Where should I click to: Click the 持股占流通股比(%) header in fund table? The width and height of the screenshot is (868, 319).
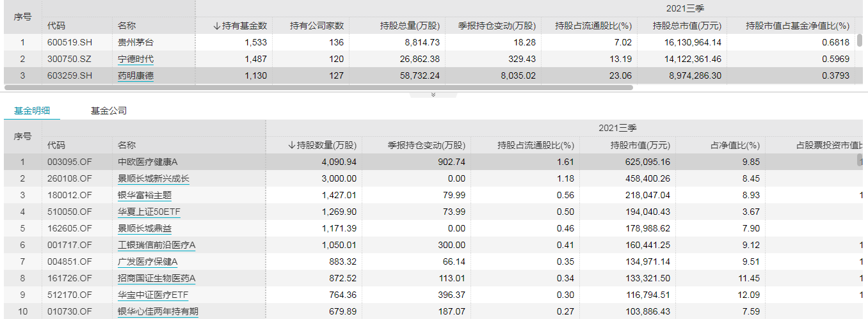[536, 145]
